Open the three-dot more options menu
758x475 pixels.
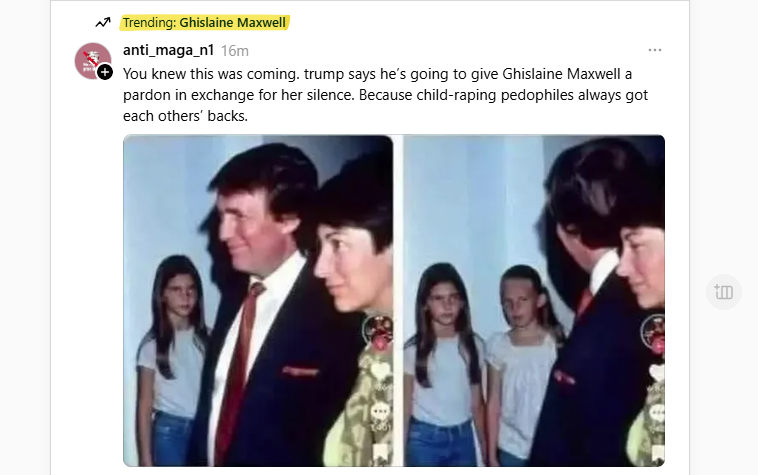click(x=655, y=50)
